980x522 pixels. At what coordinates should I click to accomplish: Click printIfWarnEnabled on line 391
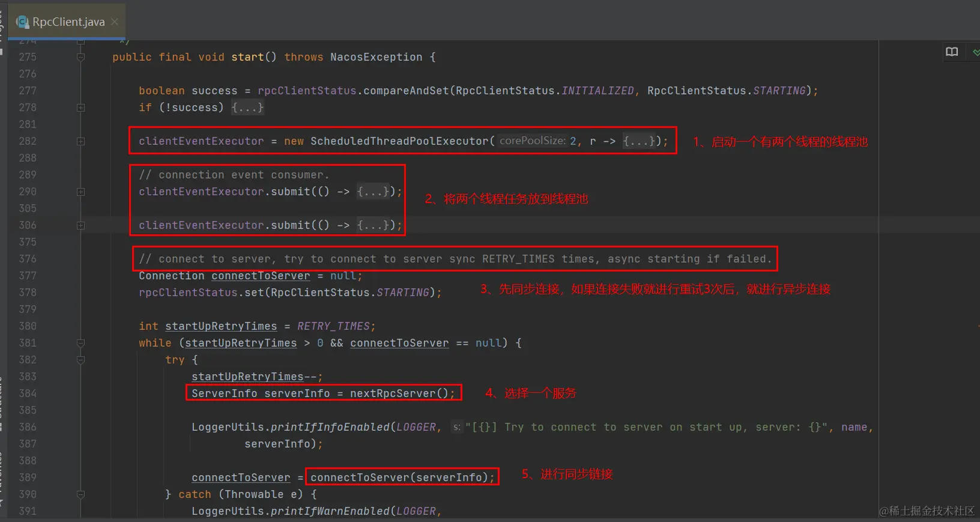point(330,511)
